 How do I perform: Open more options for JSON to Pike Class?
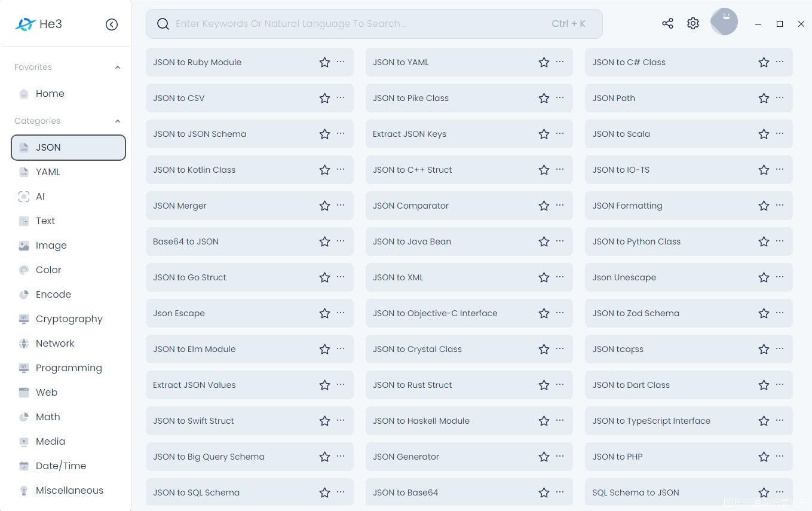pyautogui.click(x=560, y=97)
